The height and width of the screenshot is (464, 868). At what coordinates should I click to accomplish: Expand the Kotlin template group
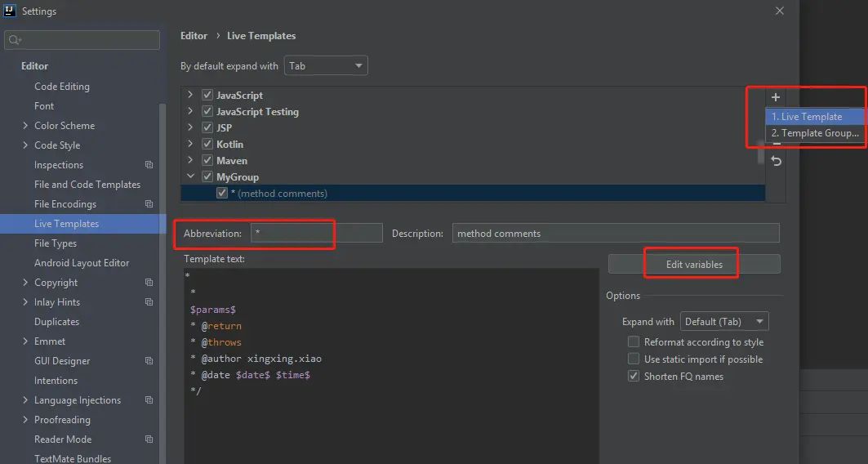point(190,145)
